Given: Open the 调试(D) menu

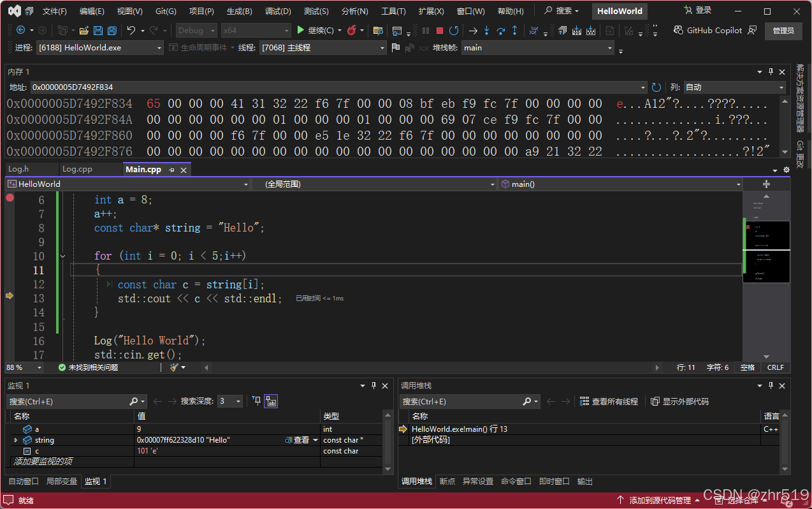Looking at the screenshot, I should [x=278, y=11].
